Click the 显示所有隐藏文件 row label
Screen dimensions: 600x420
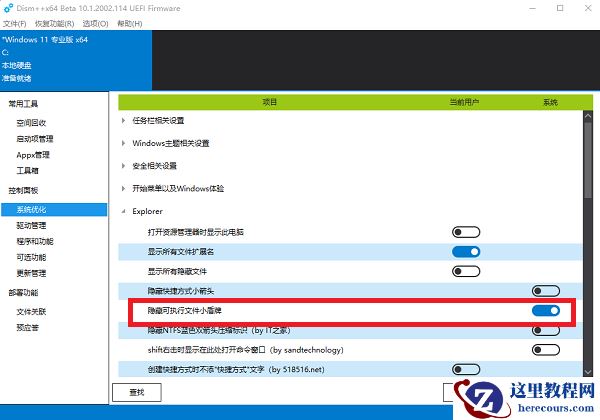[x=177, y=272]
